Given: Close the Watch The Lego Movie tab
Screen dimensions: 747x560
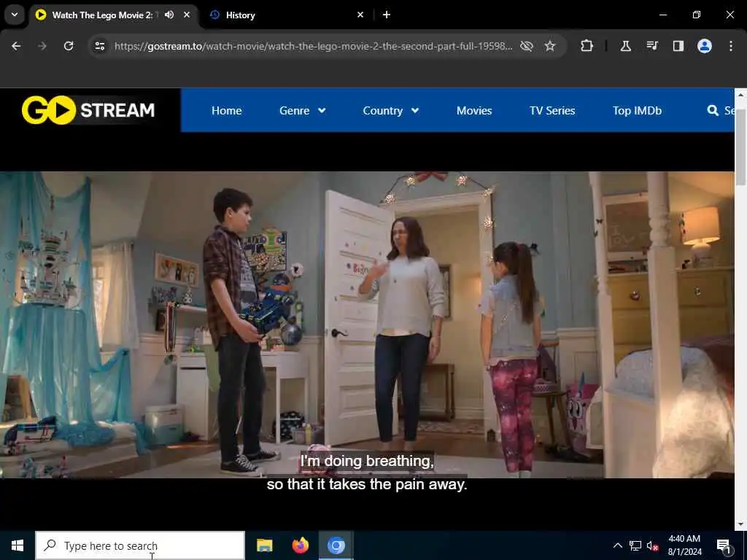Looking at the screenshot, I should [187, 15].
